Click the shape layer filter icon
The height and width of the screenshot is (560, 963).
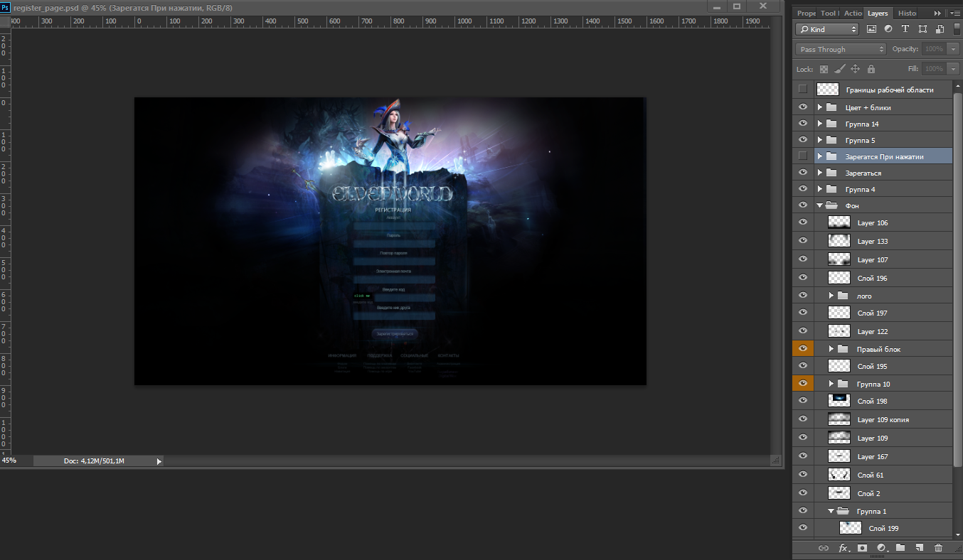point(922,29)
